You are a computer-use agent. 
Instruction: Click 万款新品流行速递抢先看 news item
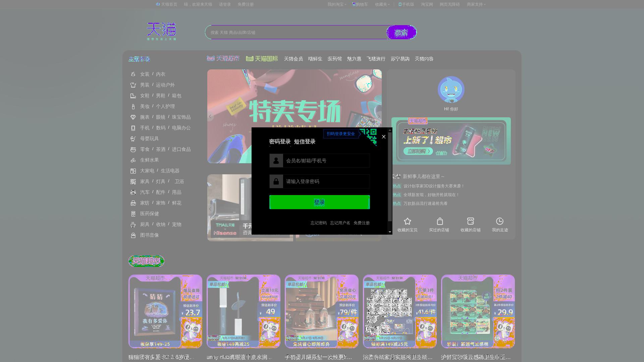425,203
